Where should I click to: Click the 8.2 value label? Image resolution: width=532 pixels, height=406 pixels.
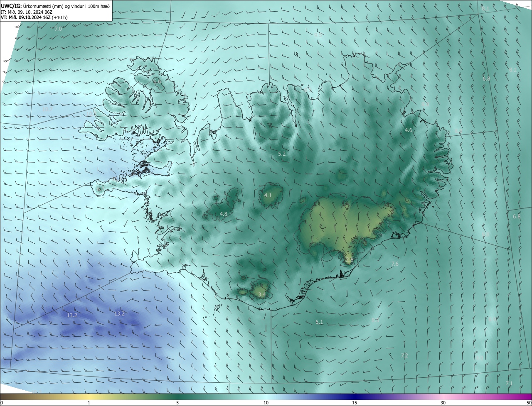[513, 70]
